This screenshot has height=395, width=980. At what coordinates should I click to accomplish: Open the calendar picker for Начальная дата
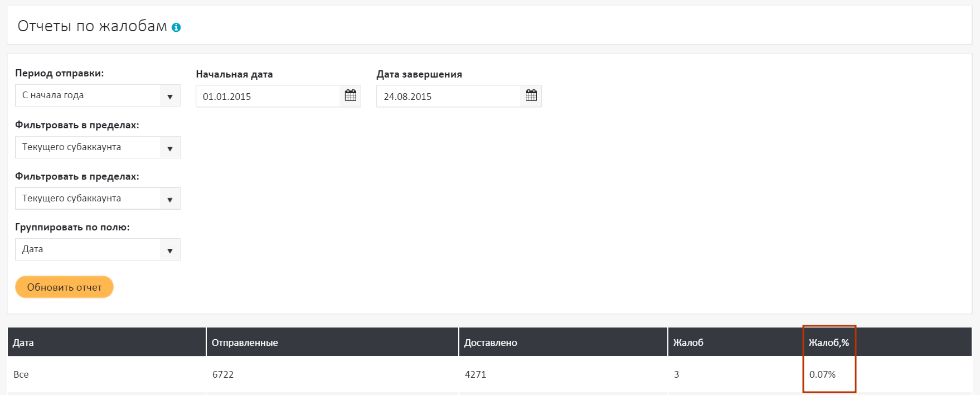pos(350,96)
